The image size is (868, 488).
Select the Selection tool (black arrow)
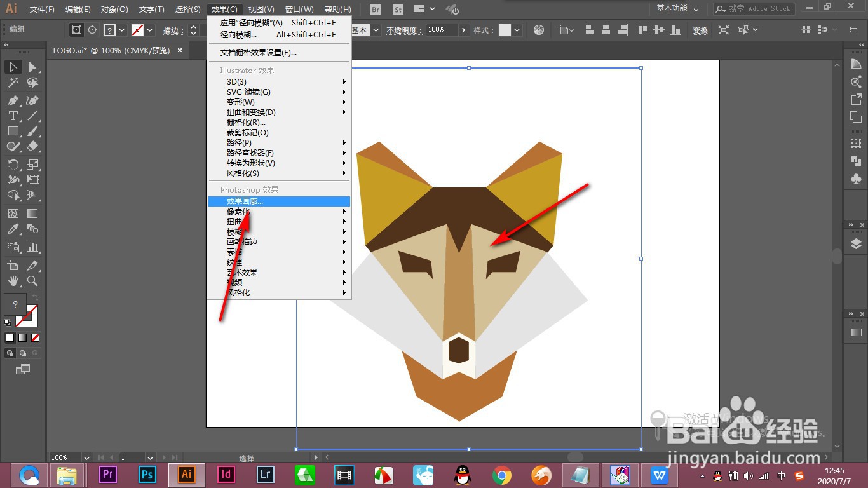tap(13, 67)
